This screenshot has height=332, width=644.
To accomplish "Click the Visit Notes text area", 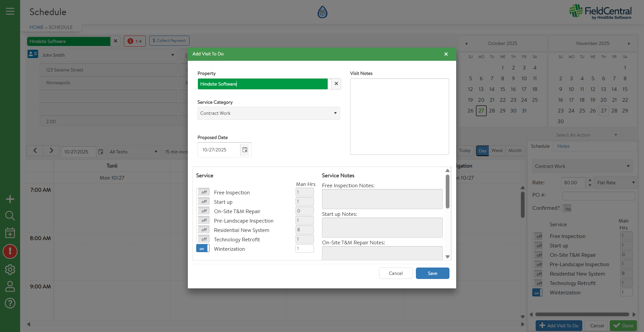I will tap(399, 116).
